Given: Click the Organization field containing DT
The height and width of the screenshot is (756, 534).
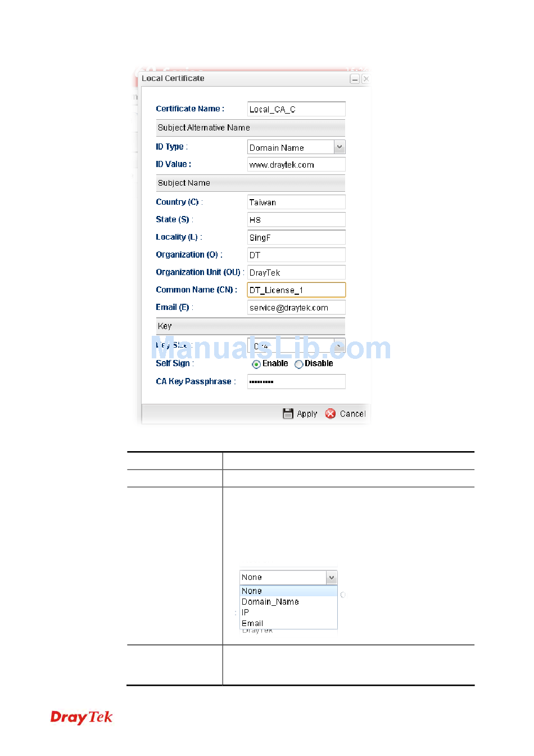Looking at the screenshot, I should pos(296,255).
